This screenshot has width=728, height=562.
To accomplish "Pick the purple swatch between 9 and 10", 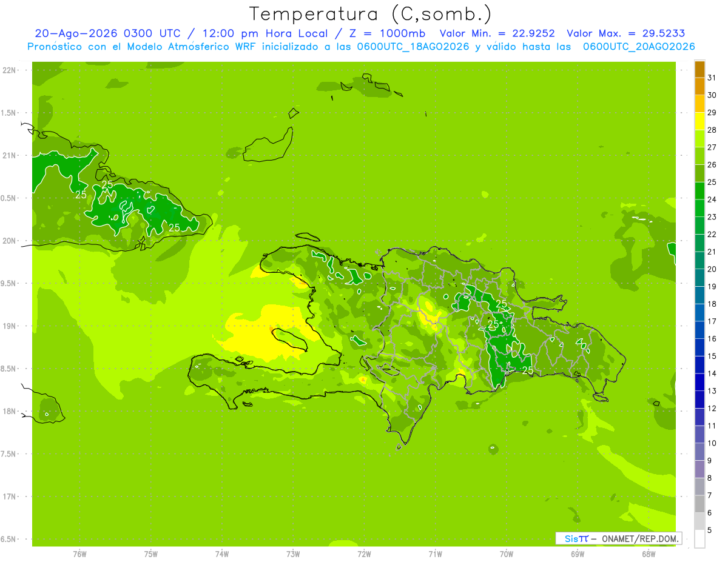I will (700, 452).
